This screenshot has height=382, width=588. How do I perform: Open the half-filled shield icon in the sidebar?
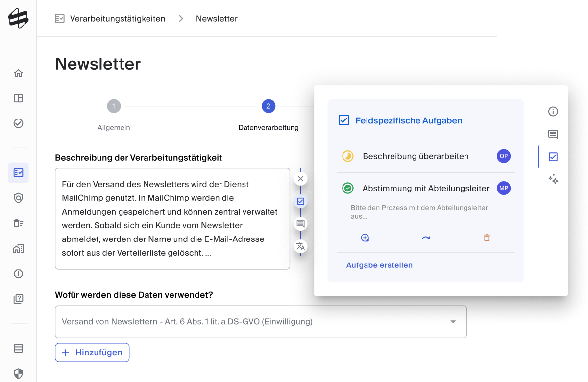pyautogui.click(x=18, y=374)
